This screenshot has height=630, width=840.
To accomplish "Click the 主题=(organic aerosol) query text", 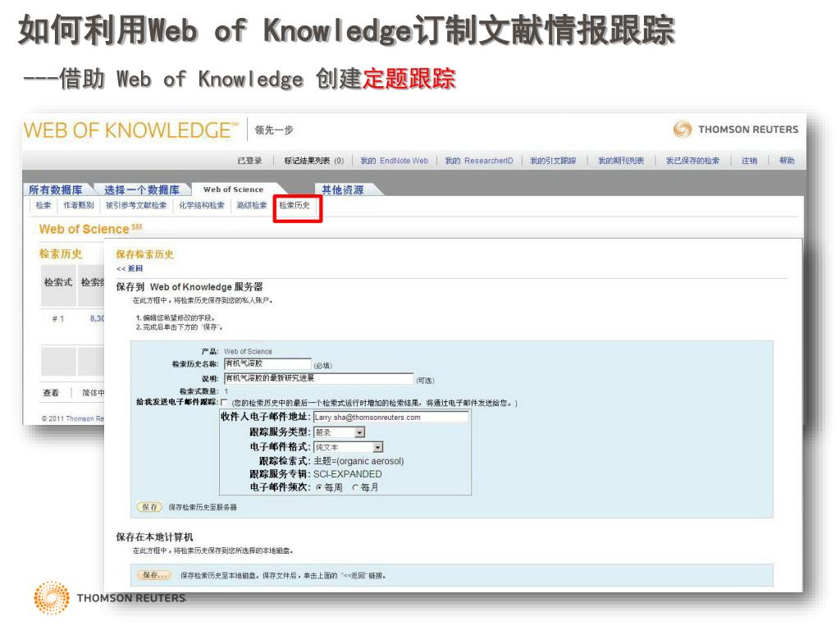I will click(x=358, y=461).
